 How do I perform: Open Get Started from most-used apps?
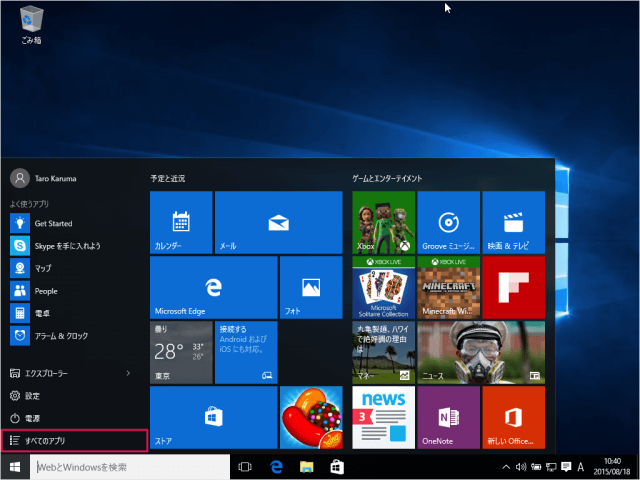pos(53,223)
